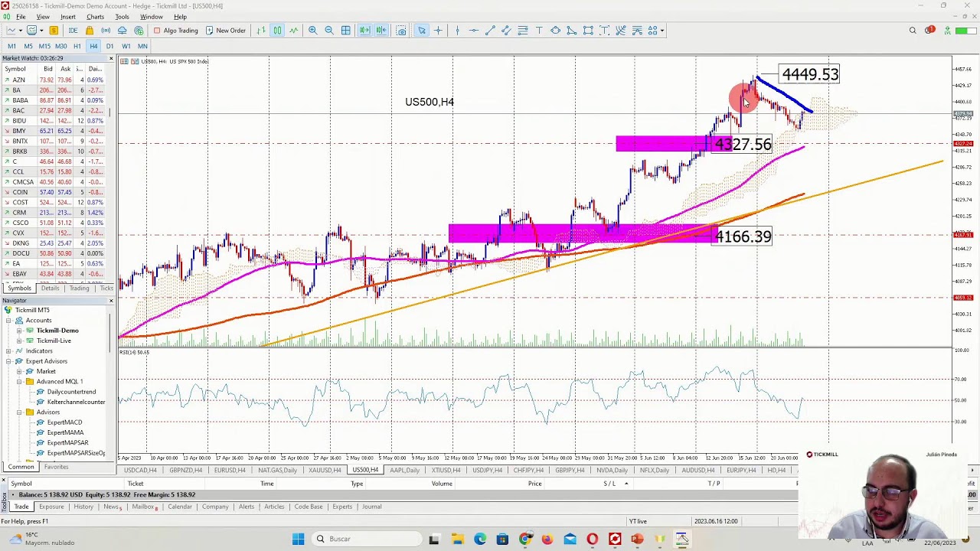Image resolution: width=980 pixels, height=551 pixels.
Task: Toggle the chart shift icon
Action: pyautogui.click(x=381, y=31)
